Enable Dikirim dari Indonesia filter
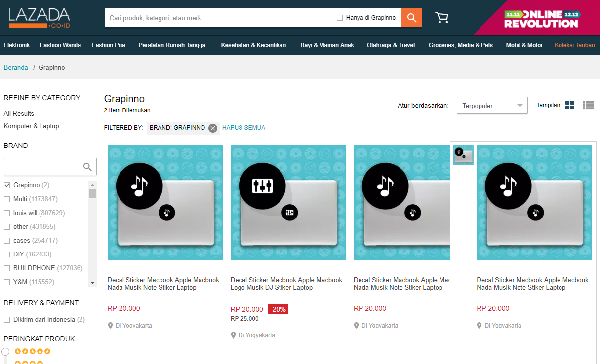 pyautogui.click(x=7, y=320)
